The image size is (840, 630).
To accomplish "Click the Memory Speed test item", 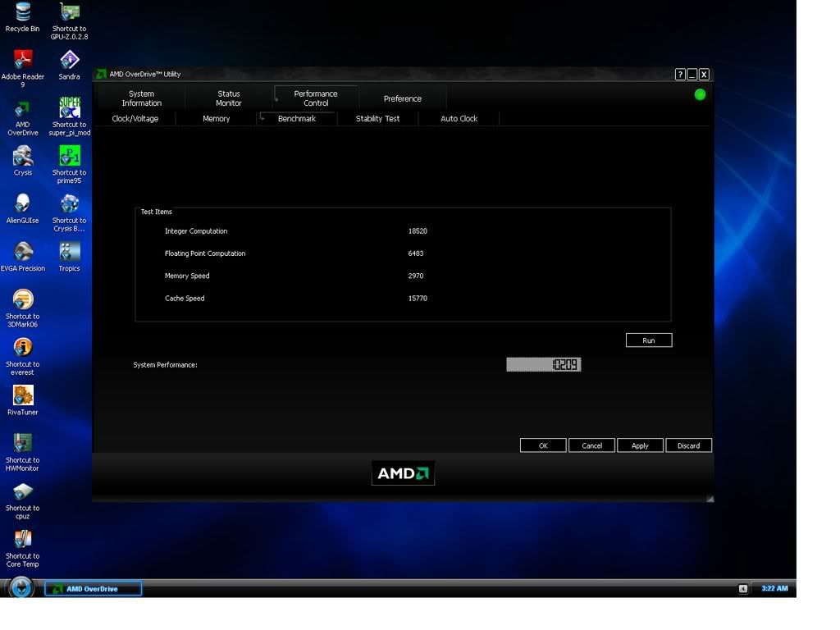I will click(x=187, y=276).
